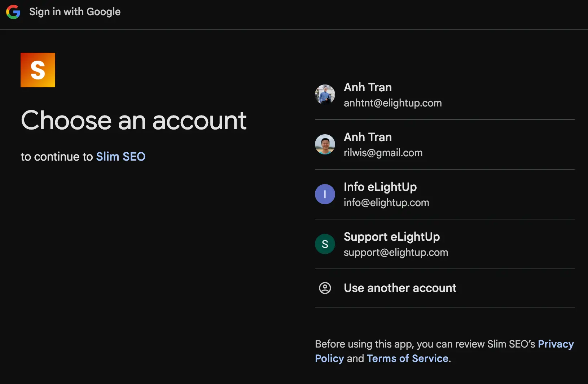
Task: Click the green S avatar for Support eLightUp
Action: coord(325,244)
